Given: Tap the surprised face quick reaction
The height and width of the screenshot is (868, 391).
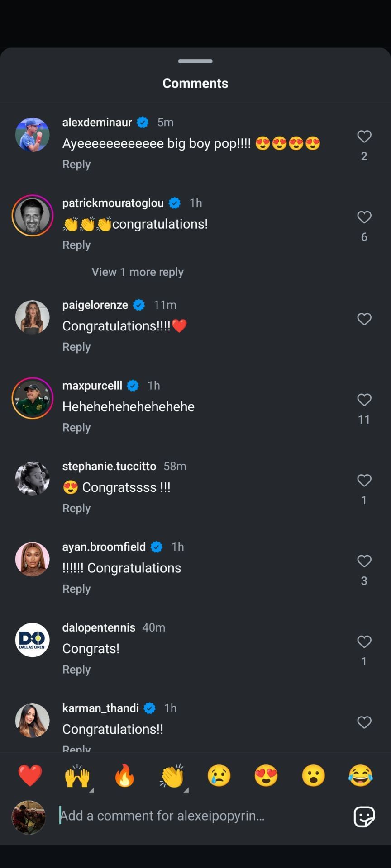Looking at the screenshot, I should coord(313,776).
